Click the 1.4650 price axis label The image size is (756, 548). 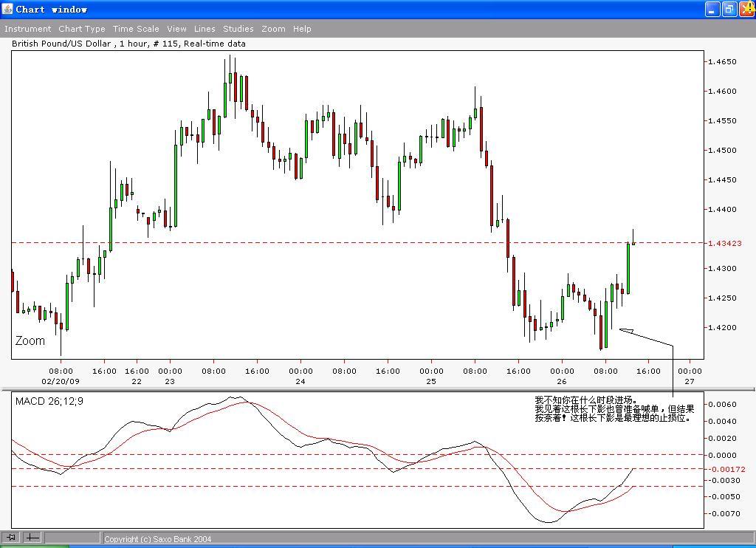(x=722, y=62)
